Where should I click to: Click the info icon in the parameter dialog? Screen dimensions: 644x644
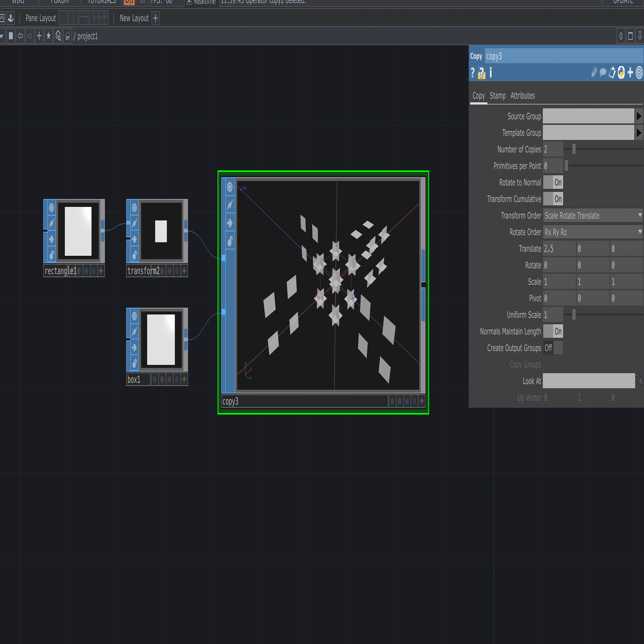[x=491, y=73]
